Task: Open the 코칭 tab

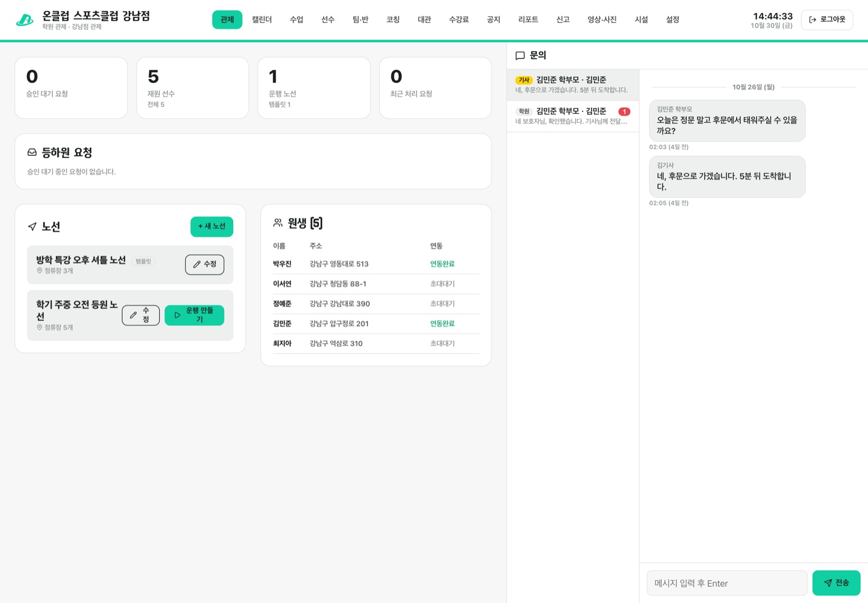Action: [x=393, y=20]
